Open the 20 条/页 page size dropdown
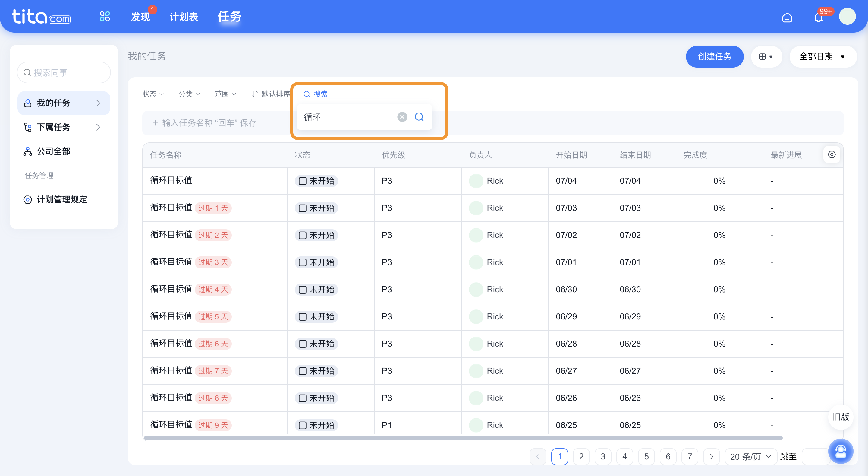The width and height of the screenshot is (868, 476). coord(751,456)
